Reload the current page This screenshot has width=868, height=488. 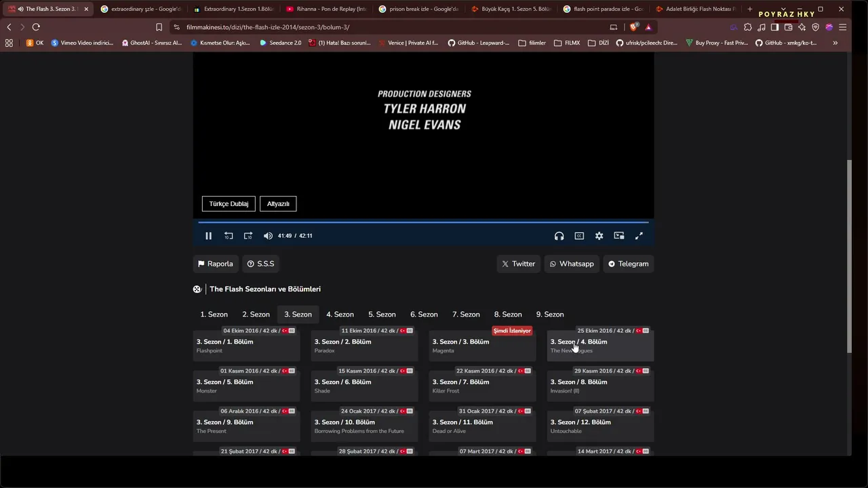36,27
